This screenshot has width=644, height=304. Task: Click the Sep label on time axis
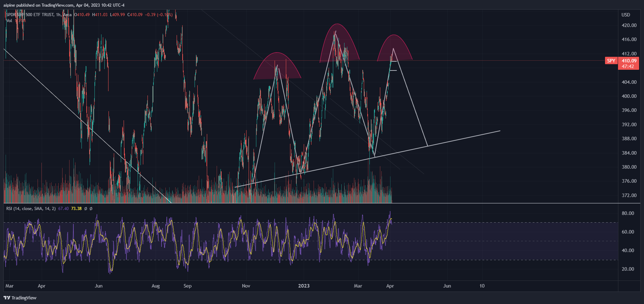pyautogui.click(x=188, y=286)
